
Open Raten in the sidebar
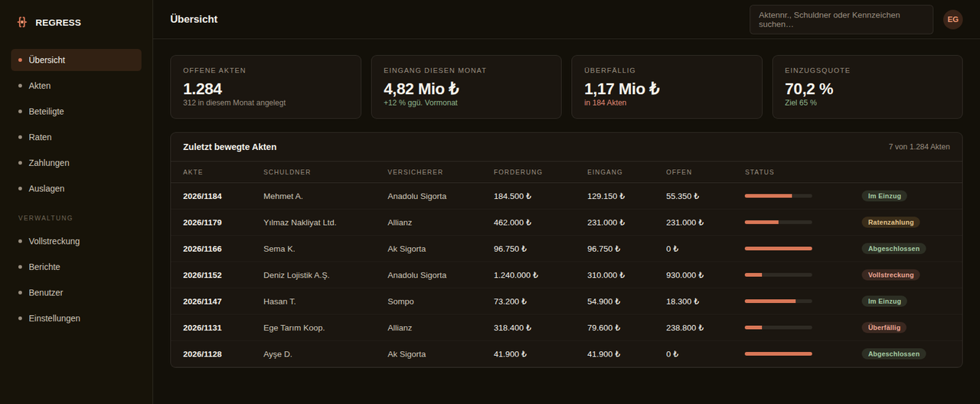coord(76,137)
